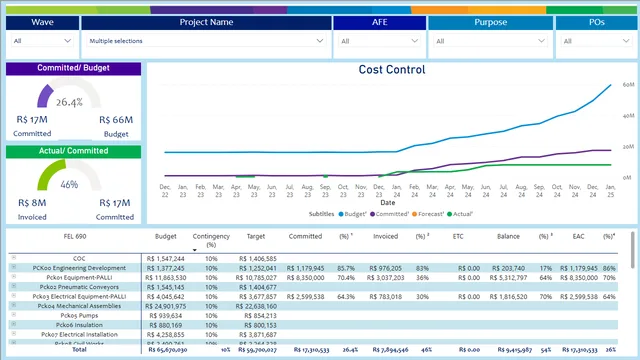
Task: Open the POs filter dropdown
Action: coord(596,41)
